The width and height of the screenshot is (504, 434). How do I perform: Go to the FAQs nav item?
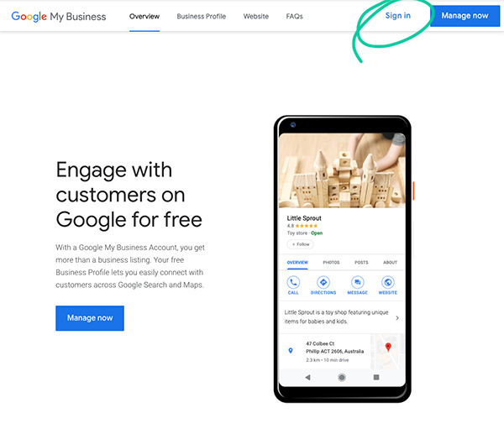click(x=295, y=17)
